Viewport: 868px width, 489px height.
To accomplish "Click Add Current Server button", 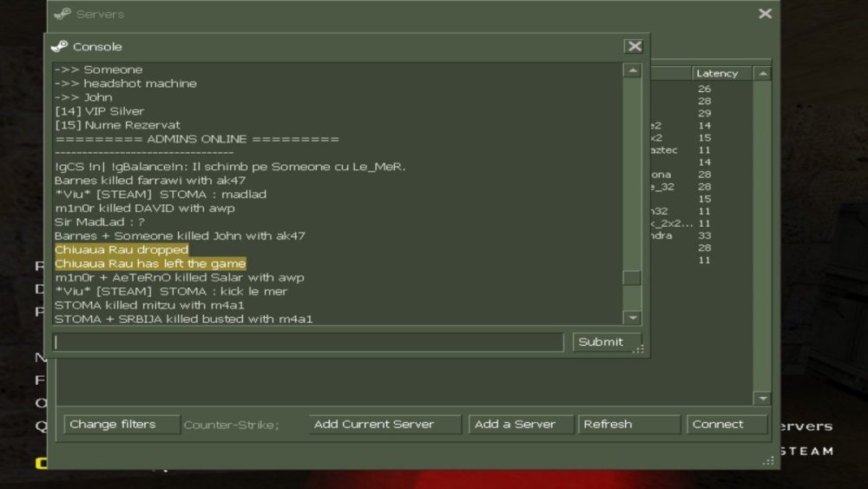I will 385,424.
